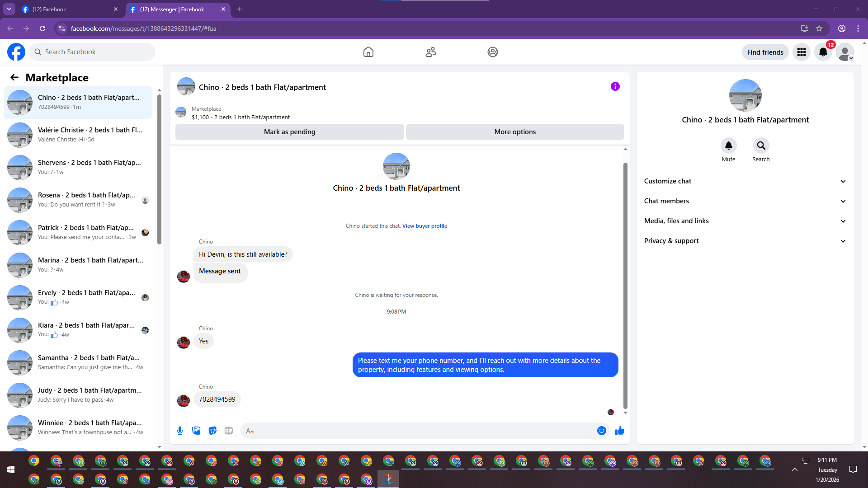This screenshot has height=488, width=868.
Task: Open the Windows Start menu
Action: (11, 470)
